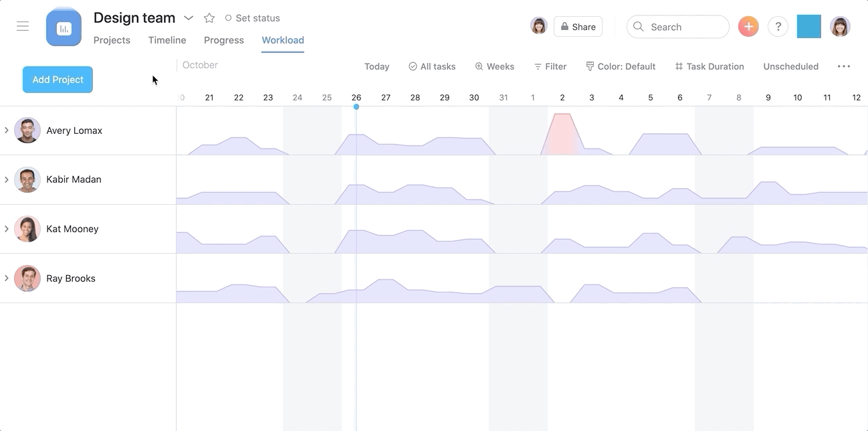This screenshot has width=868, height=431.
Task: Select the Workload tab
Action: tap(283, 40)
